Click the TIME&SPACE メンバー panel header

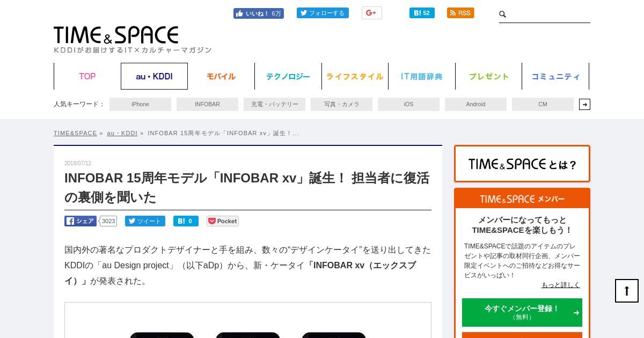pyautogui.click(x=522, y=199)
